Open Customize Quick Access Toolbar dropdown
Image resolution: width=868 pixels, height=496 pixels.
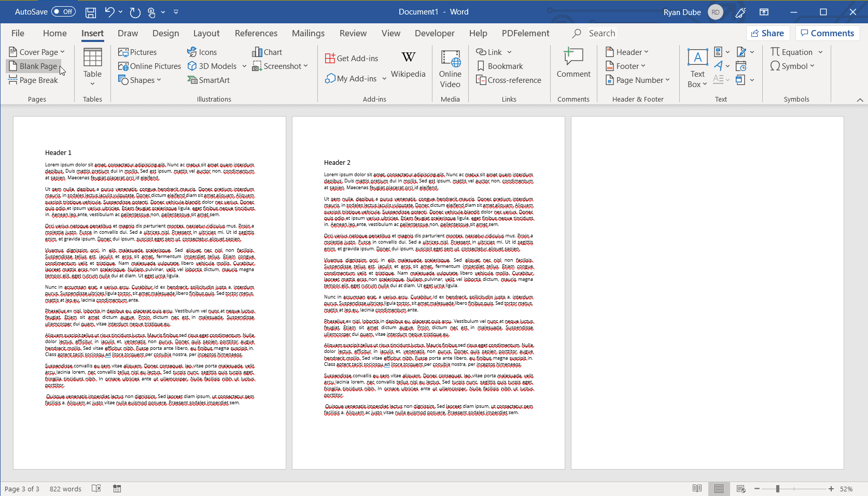coord(176,12)
